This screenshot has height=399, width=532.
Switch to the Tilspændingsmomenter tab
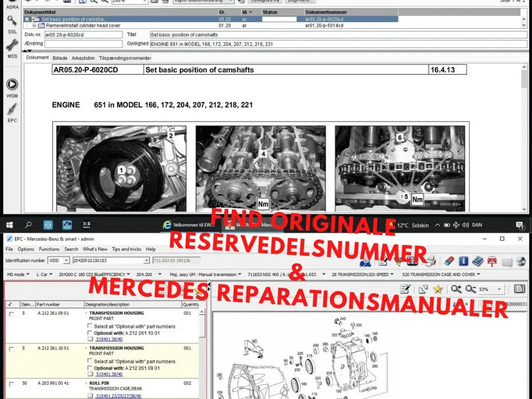pos(125,58)
